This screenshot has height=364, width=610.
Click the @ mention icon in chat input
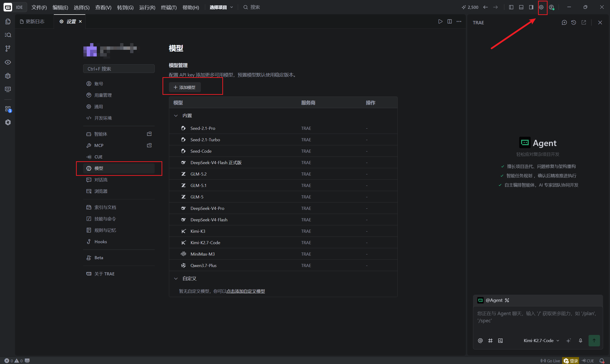tap(480, 340)
